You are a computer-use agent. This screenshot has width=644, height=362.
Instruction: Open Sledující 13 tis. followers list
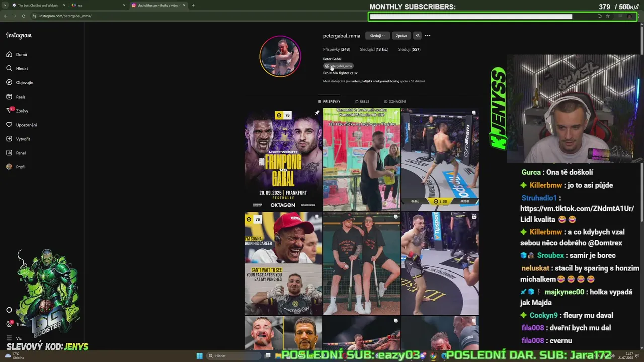(x=374, y=49)
